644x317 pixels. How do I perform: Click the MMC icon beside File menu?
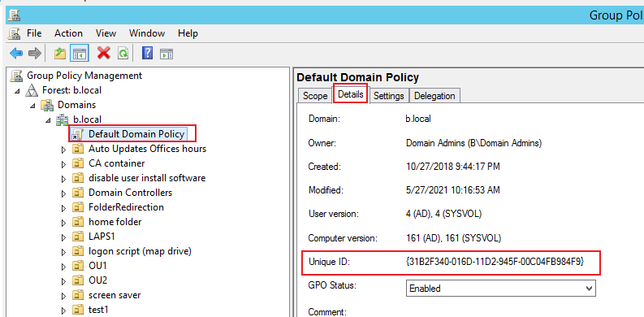pos(15,33)
